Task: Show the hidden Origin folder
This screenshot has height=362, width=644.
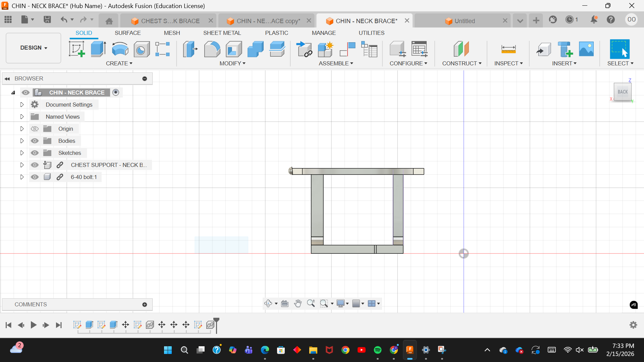Action: (35, 129)
